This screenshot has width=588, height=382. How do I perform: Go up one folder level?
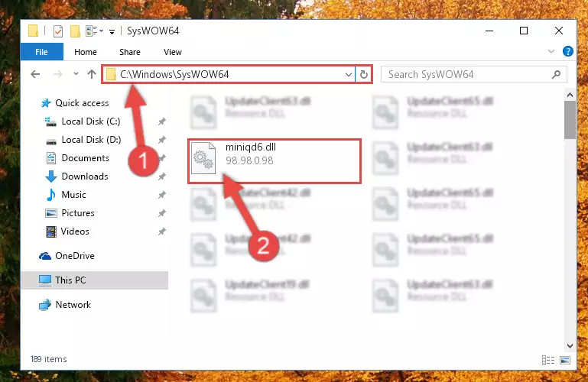click(x=92, y=74)
